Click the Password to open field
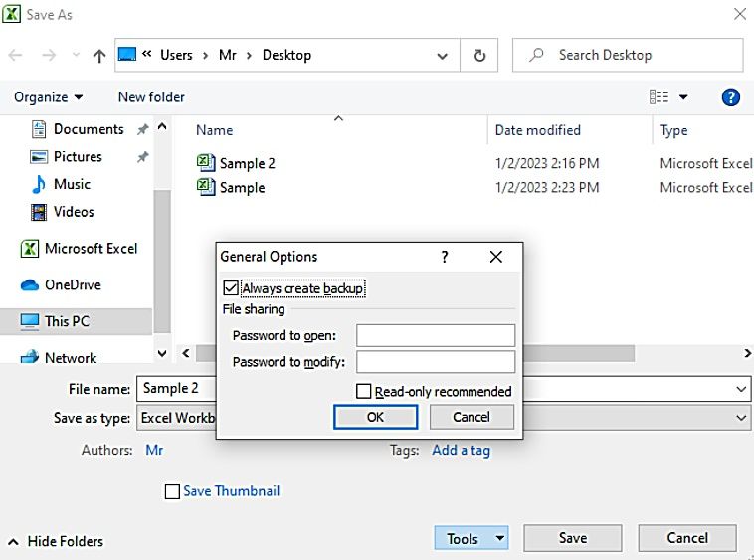This screenshot has height=560, width=754. pos(435,335)
